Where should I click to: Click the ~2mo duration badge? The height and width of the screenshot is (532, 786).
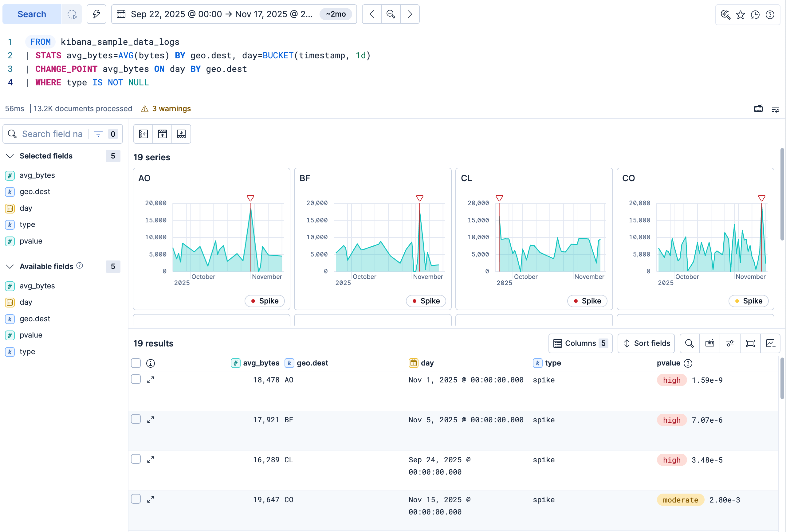tap(336, 14)
